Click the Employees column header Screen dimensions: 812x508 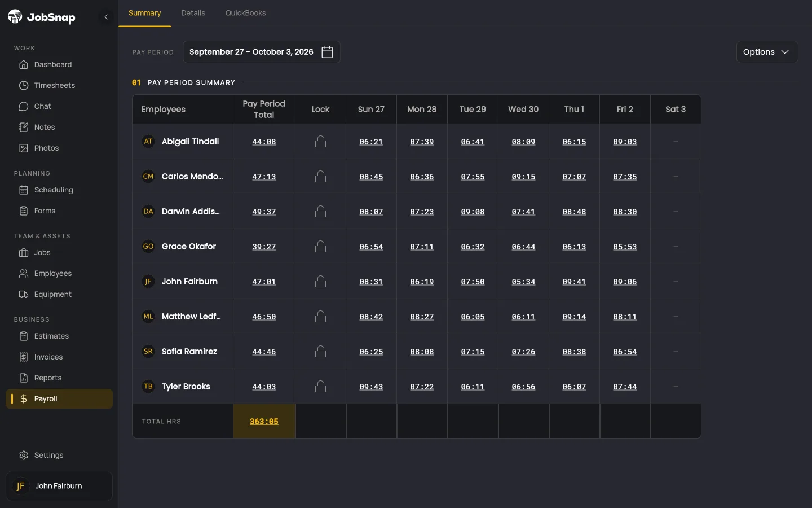click(x=183, y=110)
